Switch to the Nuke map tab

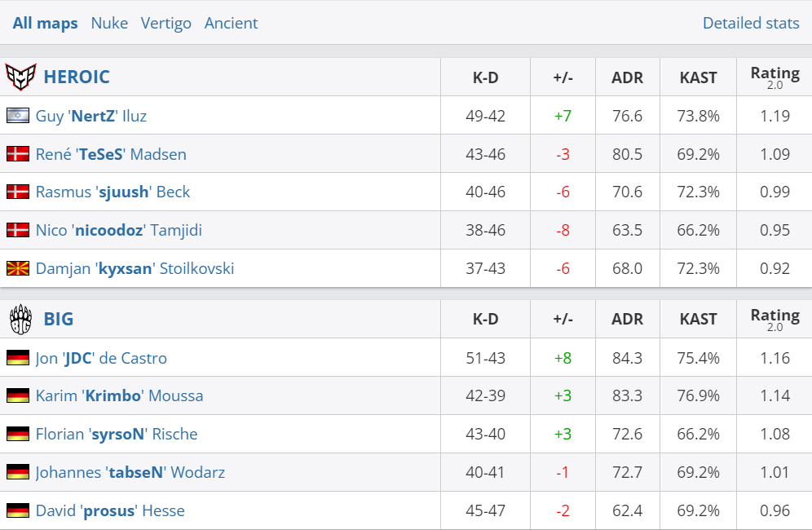(109, 23)
